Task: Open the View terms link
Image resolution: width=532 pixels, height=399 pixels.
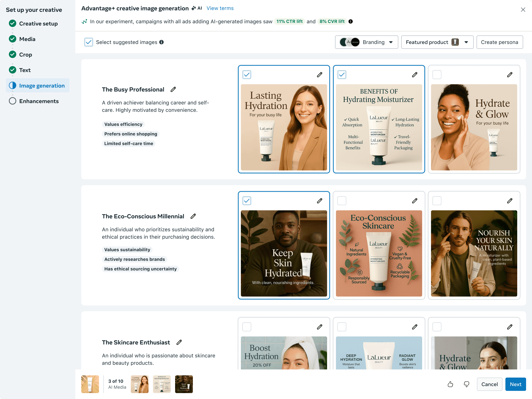Action: (x=220, y=8)
